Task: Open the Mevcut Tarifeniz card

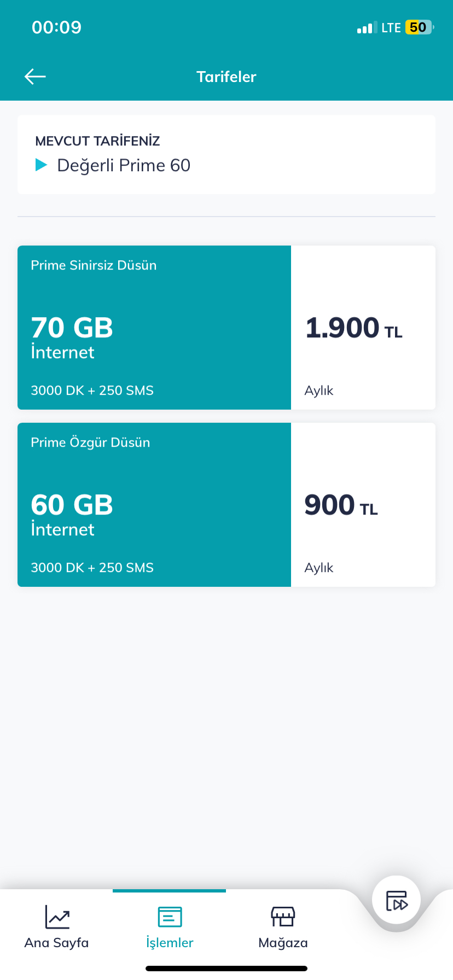Action: pyautogui.click(x=226, y=154)
